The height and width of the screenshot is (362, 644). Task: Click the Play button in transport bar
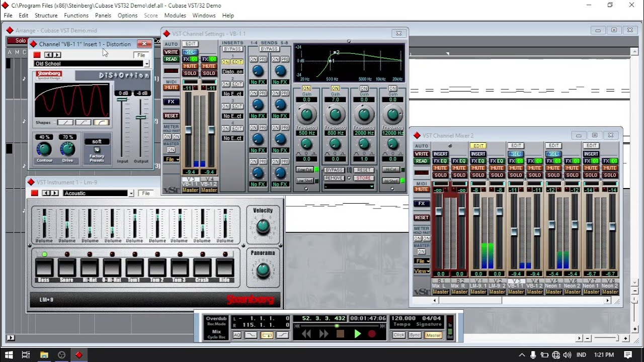[357, 334]
